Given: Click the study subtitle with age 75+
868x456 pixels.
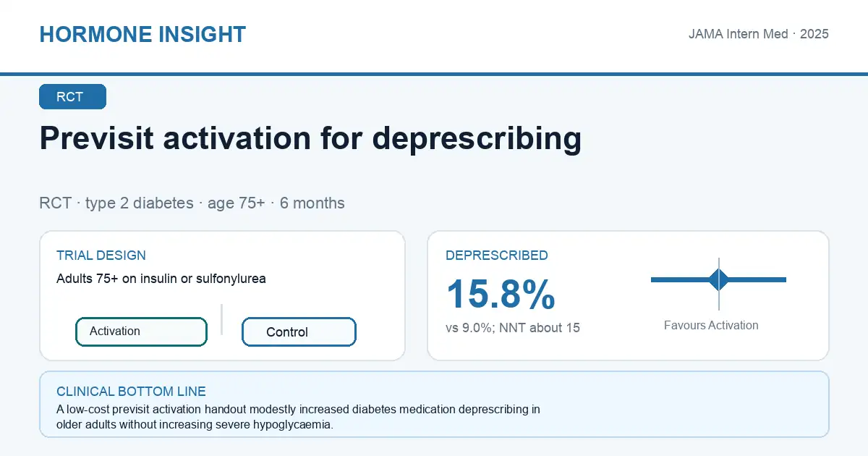Looking at the screenshot, I should click(192, 203).
